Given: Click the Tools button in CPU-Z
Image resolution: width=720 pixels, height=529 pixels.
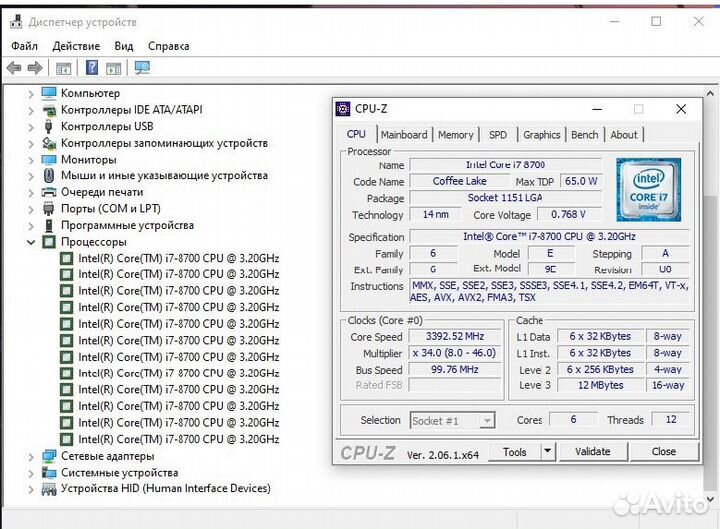Looking at the screenshot, I should 515,452.
